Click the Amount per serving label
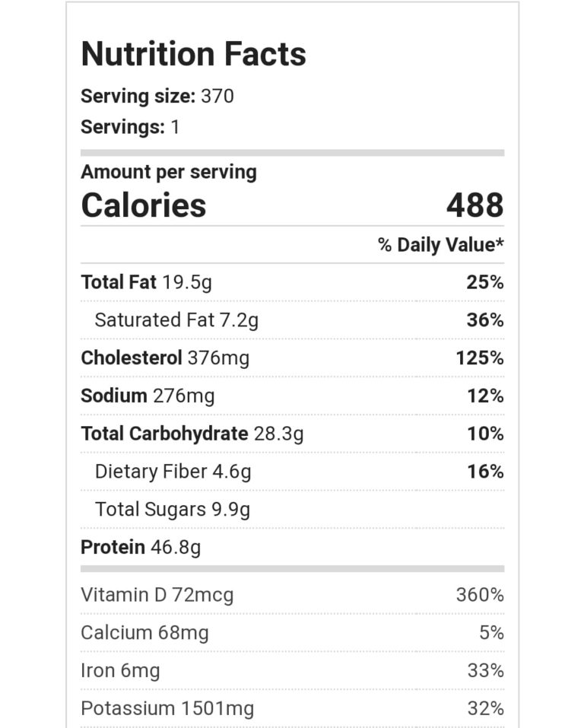The height and width of the screenshot is (728, 584). click(168, 172)
